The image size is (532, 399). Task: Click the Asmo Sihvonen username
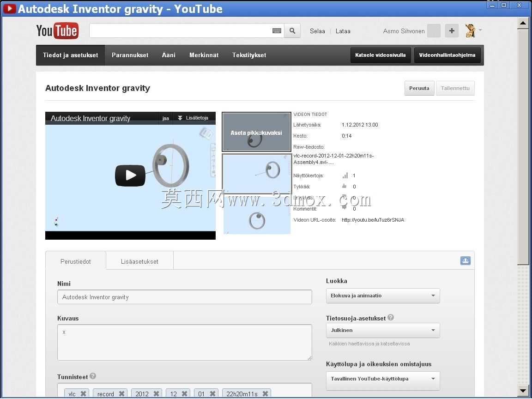[404, 31]
